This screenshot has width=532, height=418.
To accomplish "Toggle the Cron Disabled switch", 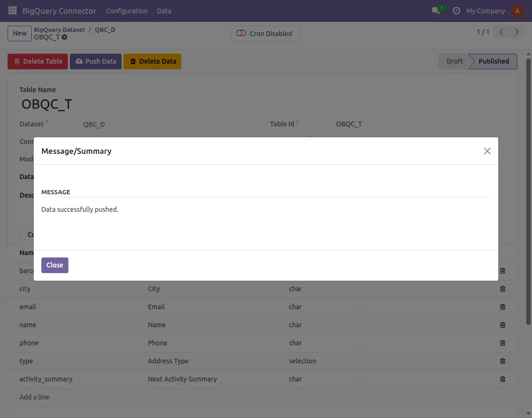I will pyautogui.click(x=241, y=33).
